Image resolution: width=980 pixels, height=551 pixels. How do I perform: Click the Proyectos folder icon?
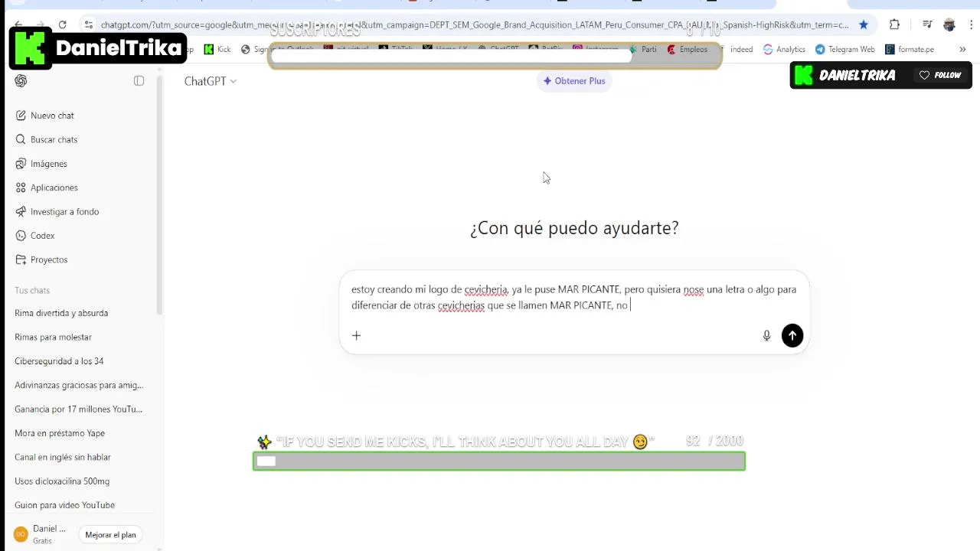click(21, 259)
